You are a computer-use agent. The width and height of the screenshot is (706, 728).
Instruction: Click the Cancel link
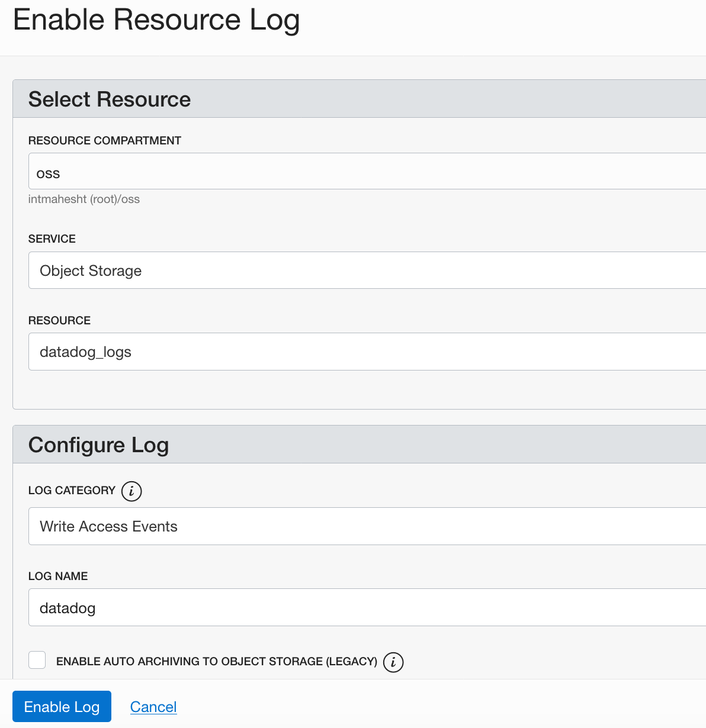tap(153, 707)
